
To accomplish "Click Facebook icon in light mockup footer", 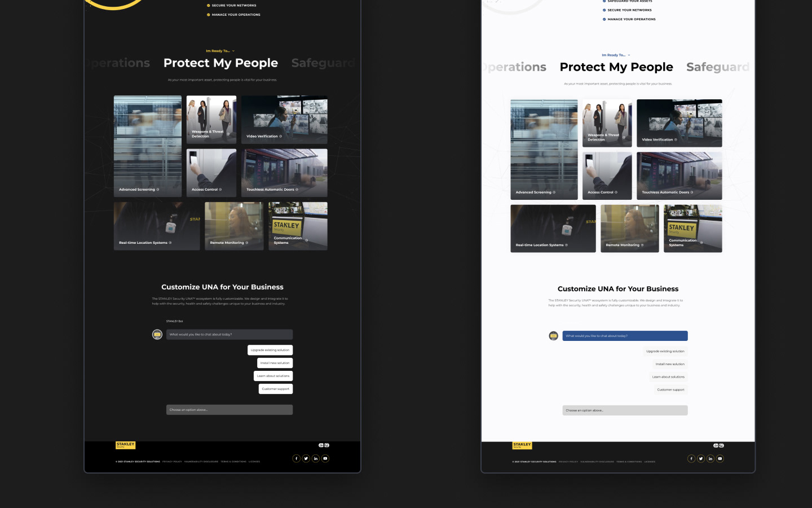I will (x=691, y=458).
